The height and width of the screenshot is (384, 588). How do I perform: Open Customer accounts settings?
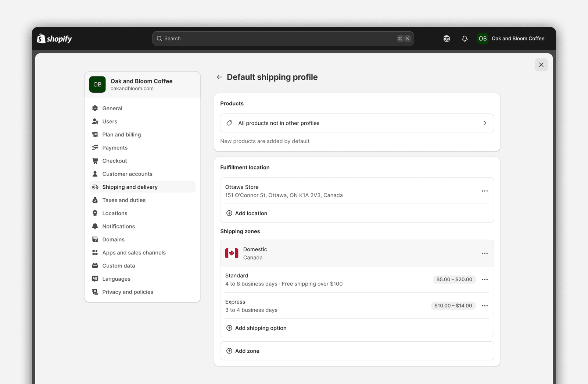pos(143,174)
